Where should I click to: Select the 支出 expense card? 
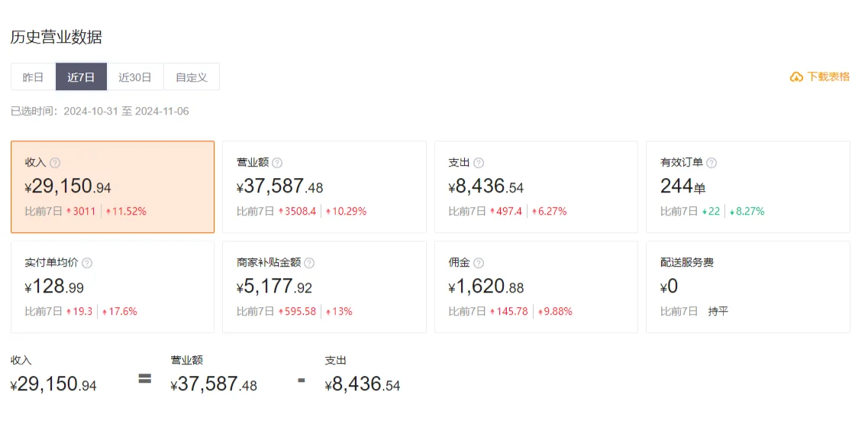[x=536, y=187]
